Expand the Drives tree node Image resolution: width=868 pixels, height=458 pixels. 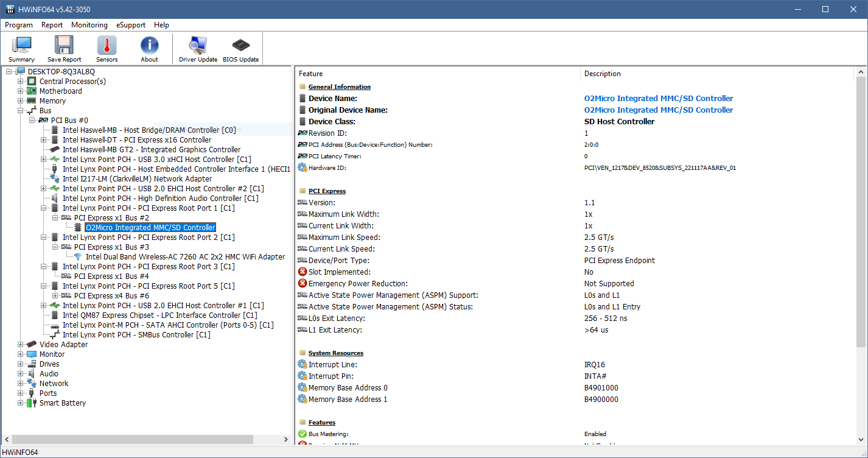(21, 364)
